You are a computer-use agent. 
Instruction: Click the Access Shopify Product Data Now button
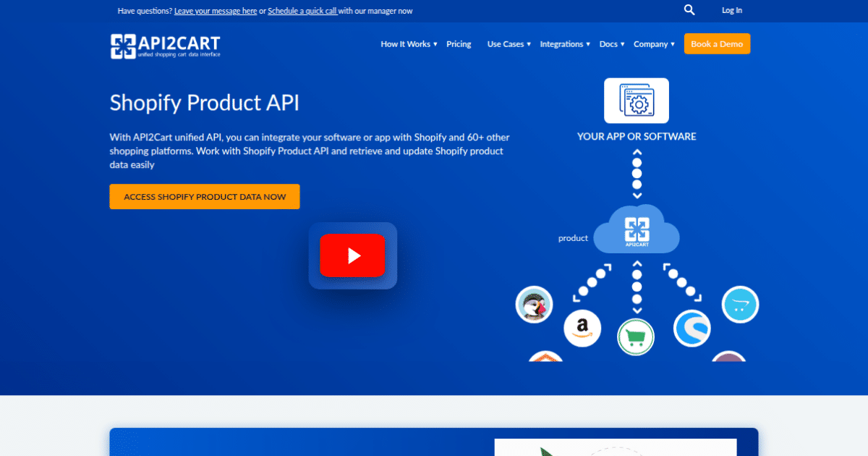[x=205, y=196]
